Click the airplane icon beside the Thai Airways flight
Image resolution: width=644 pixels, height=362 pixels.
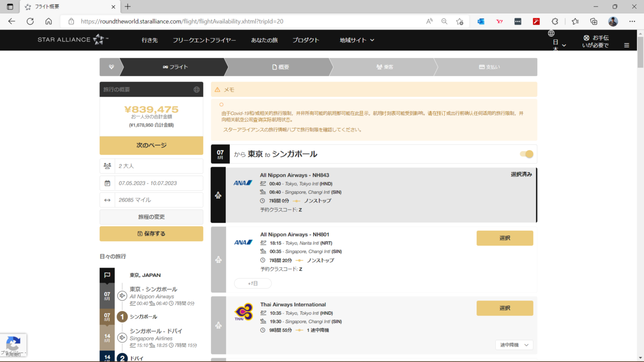point(218,326)
